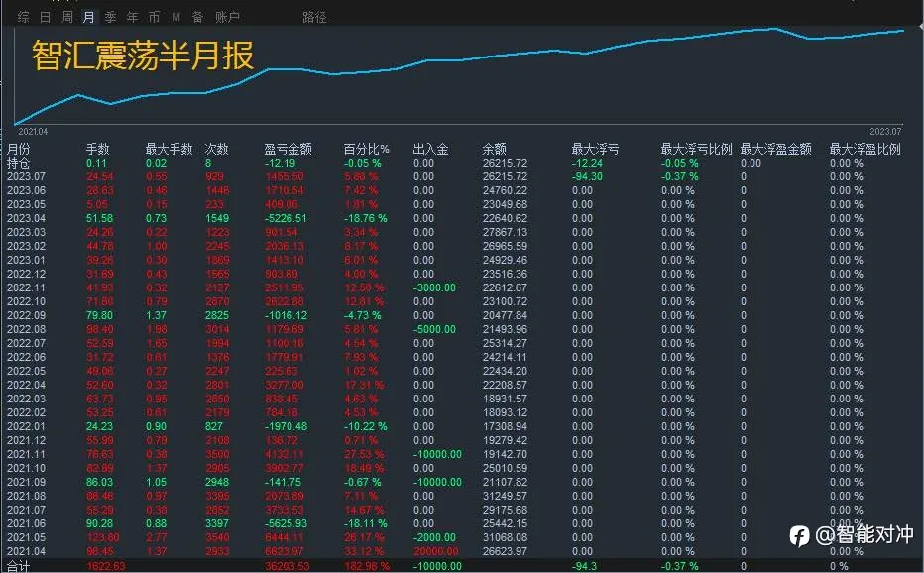Sort by the 最大浮亏比例 column header
Image resolution: width=924 pixels, height=573 pixels.
(x=697, y=149)
